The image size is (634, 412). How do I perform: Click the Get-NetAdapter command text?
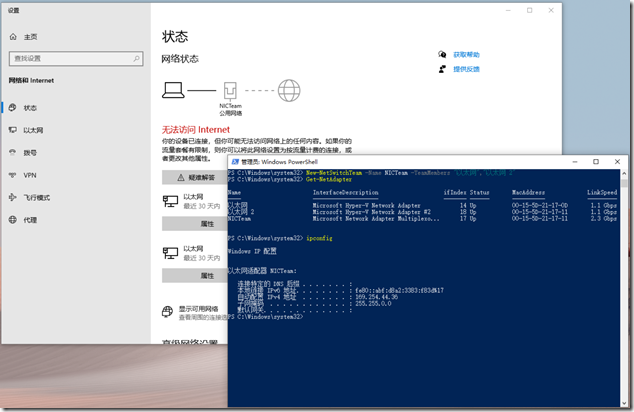[329, 180]
